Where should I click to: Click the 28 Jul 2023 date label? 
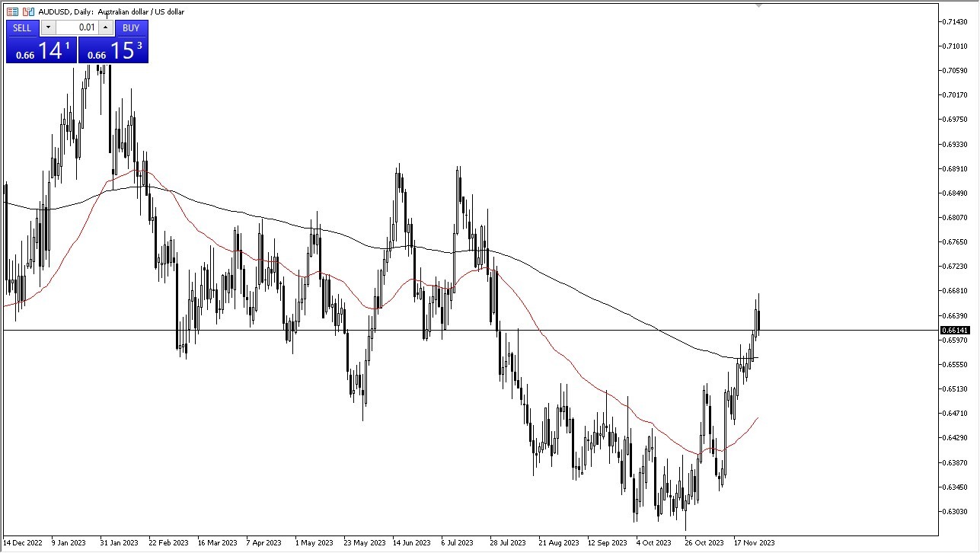(509, 543)
